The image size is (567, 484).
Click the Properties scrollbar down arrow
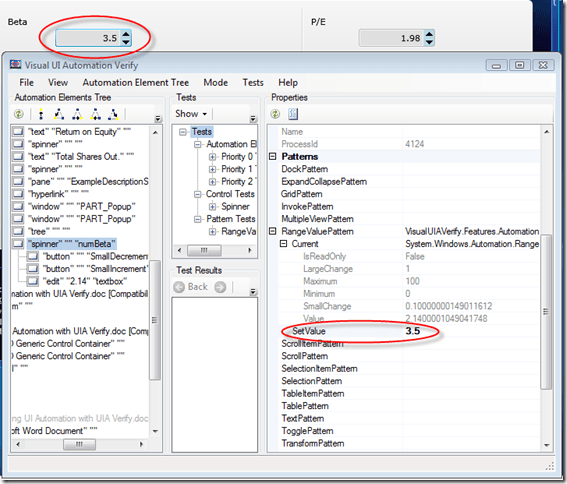pos(546,446)
